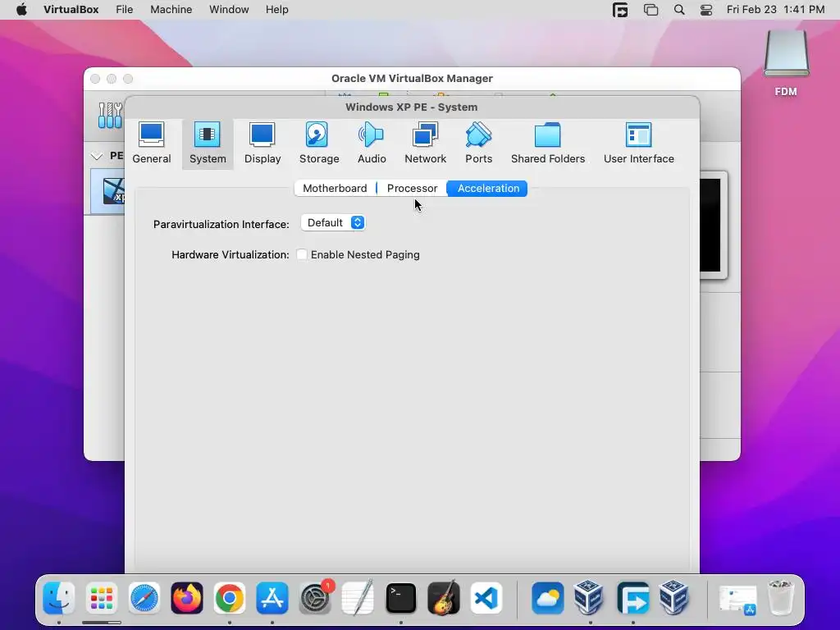Click the remote desktop icon in menu bar

click(620, 10)
